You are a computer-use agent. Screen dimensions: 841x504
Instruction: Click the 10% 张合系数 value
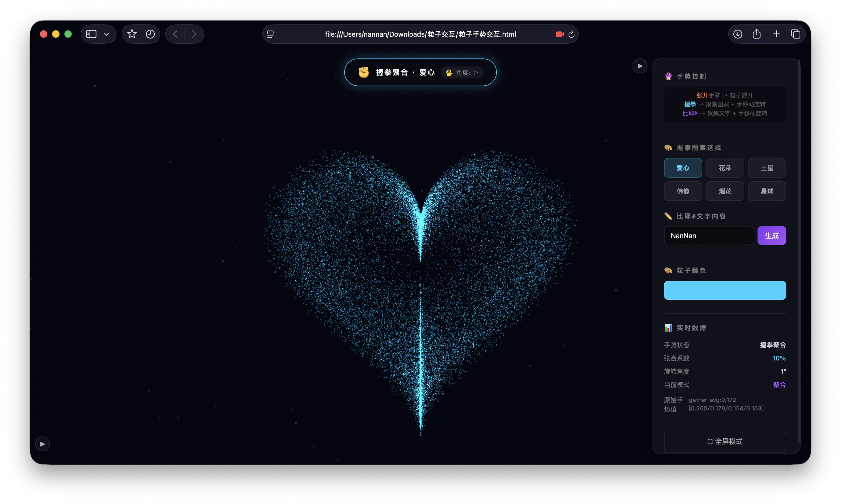pyautogui.click(x=779, y=358)
